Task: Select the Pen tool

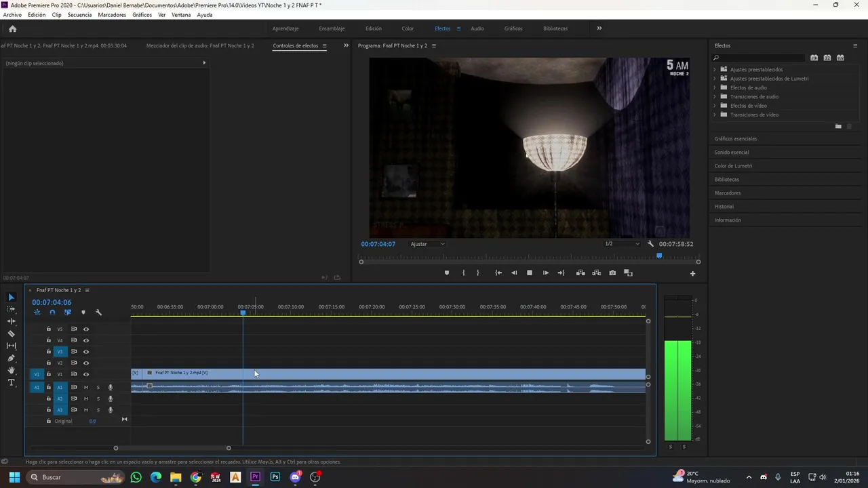Action: [x=11, y=358]
